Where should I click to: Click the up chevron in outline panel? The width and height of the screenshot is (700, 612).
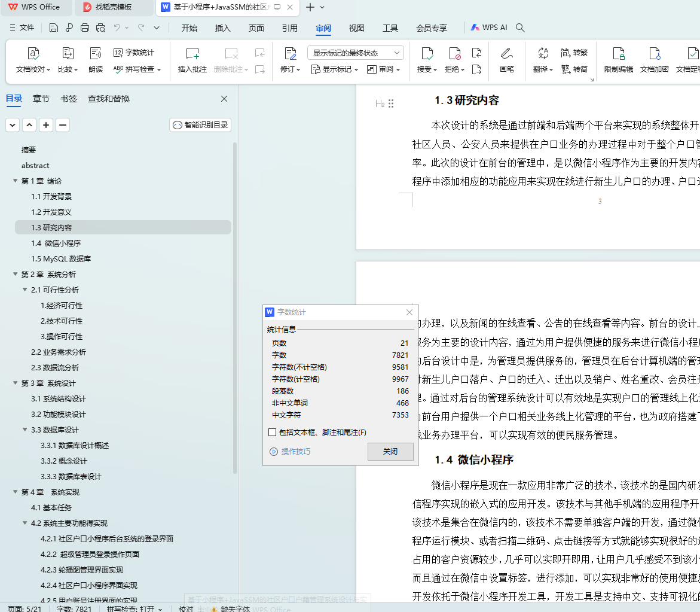[29, 125]
